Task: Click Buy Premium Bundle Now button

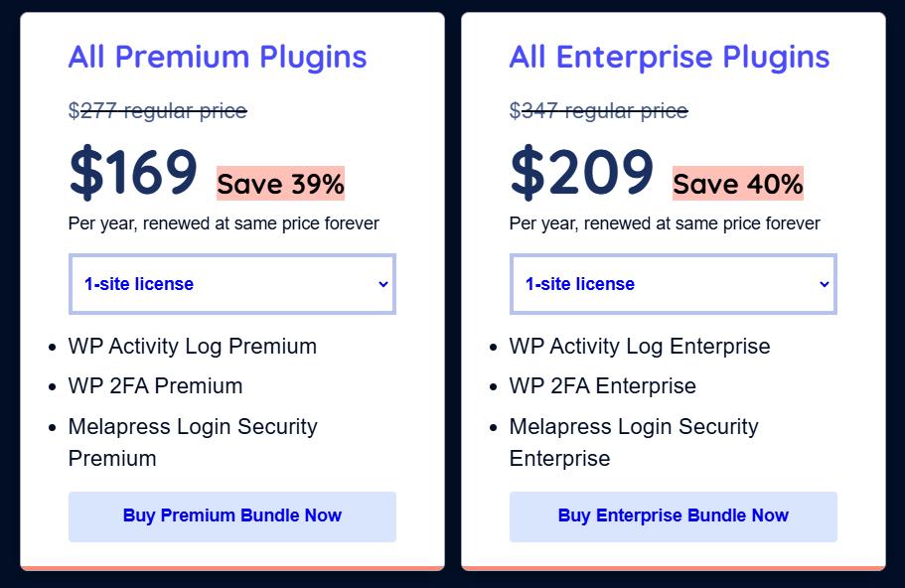Action: [x=231, y=515]
